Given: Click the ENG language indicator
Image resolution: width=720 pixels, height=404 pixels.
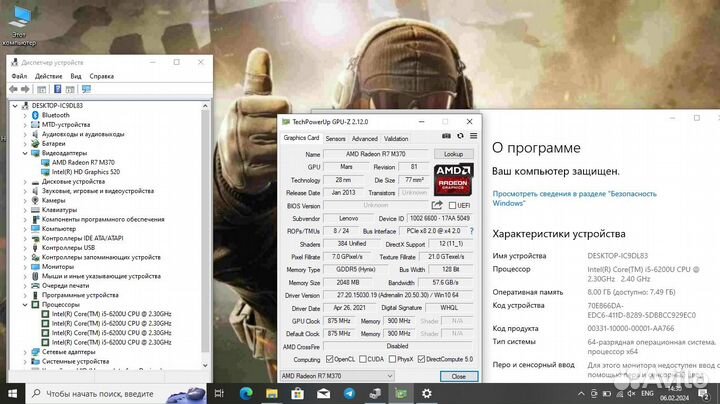Looking at the screenshot, I should [647, 393].
